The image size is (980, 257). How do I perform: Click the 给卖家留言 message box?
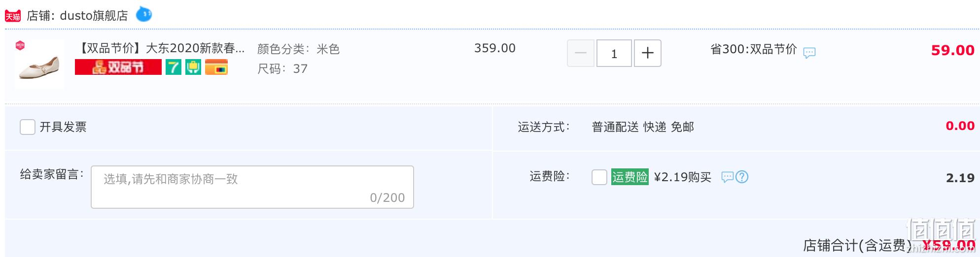(252, 187)
